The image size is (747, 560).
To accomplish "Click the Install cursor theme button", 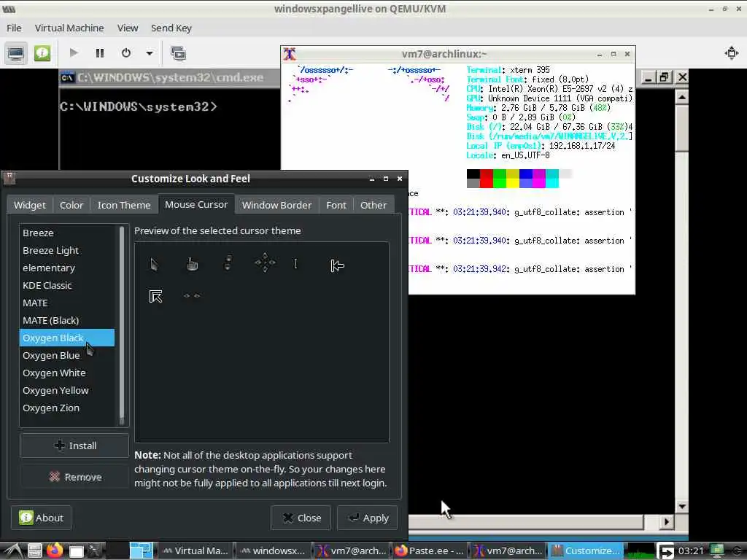I will (74, 446).
